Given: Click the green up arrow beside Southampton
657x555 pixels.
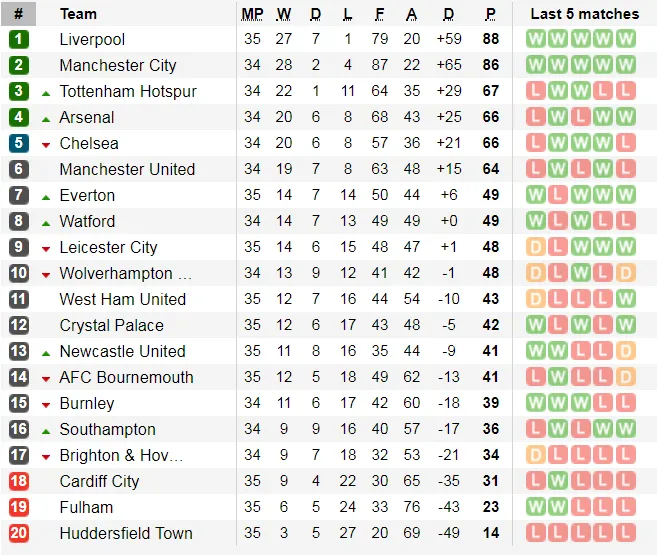Looking at the screenshot, I should point(46,430).
